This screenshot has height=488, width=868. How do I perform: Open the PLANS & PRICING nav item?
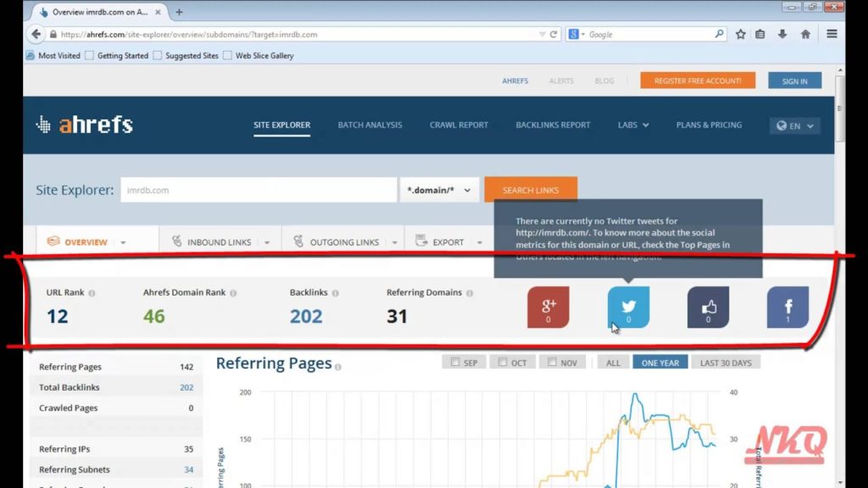tap(709, 125)
